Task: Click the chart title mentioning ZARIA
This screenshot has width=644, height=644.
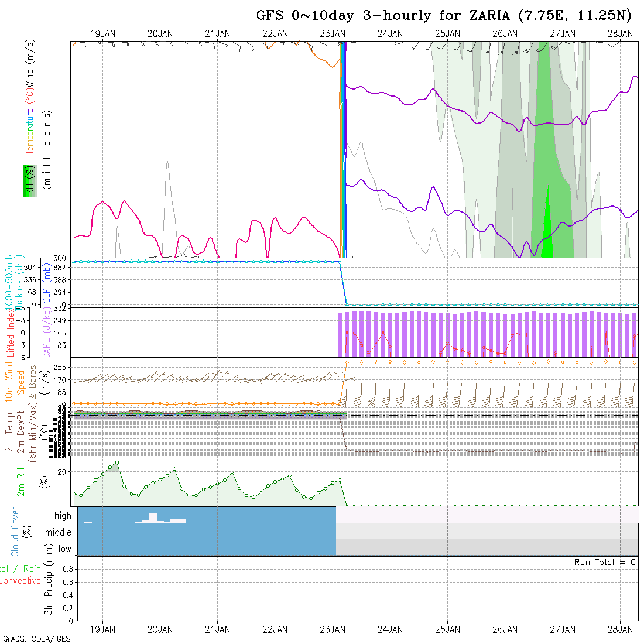Action: click(x=444, y=16)
